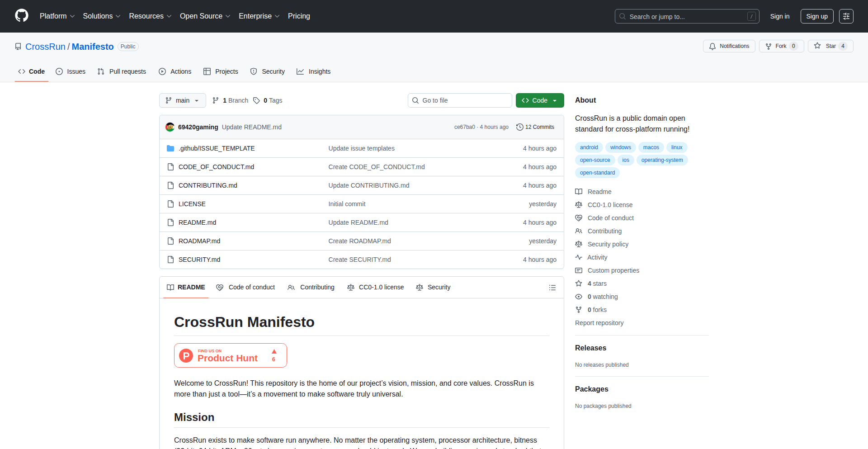The height and width of the screenshot is (449, 868).
Task: Open the green Code dropdown
Action: 540,100
